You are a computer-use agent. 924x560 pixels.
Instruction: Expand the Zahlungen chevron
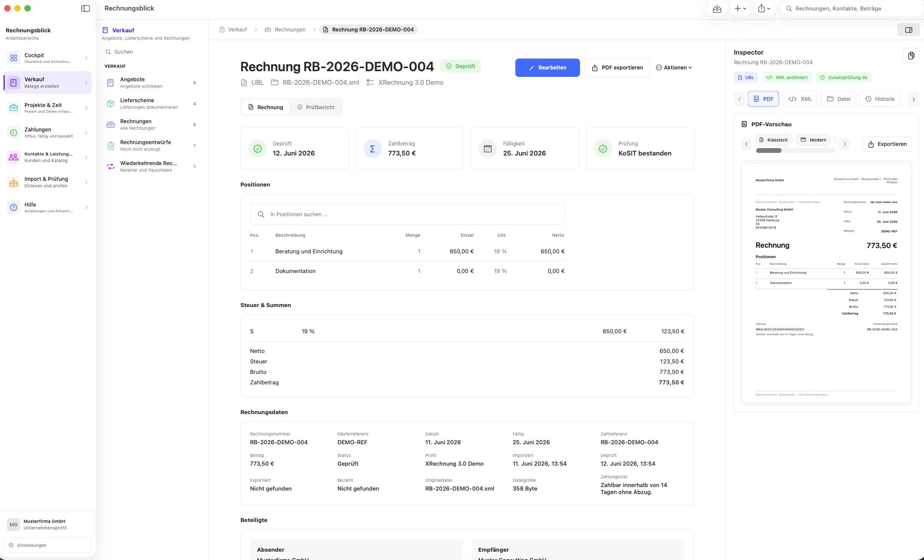point(86,133)
